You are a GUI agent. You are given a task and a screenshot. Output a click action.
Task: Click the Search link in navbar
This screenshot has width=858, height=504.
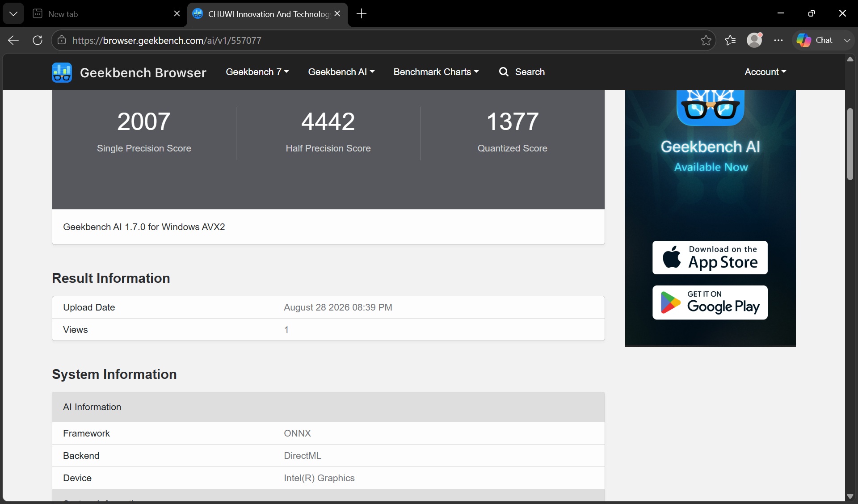(x=522, y=72)
